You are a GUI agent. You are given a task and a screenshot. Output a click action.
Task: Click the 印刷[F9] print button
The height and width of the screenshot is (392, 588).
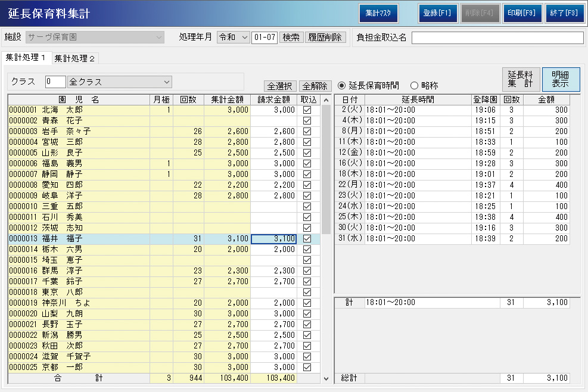tap(522, 13)
